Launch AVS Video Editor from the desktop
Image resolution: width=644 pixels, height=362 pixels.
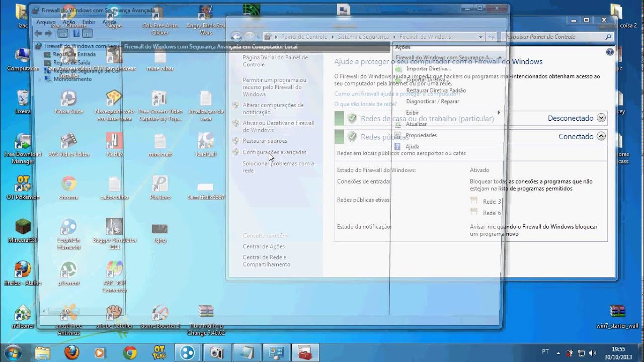(x=69, y=145)
